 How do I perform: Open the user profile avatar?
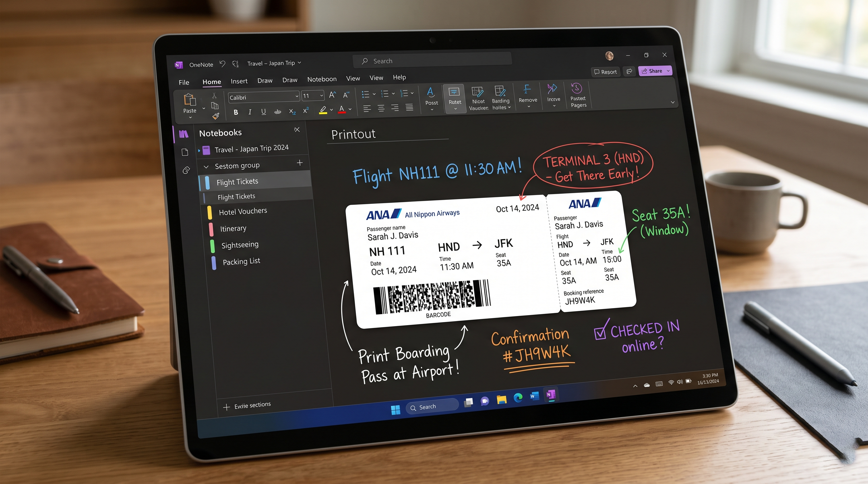(609, 55)
